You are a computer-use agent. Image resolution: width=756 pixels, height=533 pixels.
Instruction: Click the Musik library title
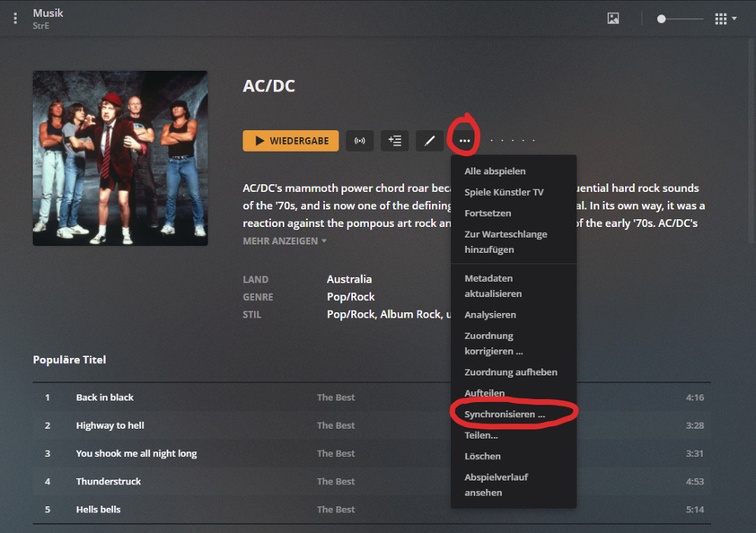48,13
